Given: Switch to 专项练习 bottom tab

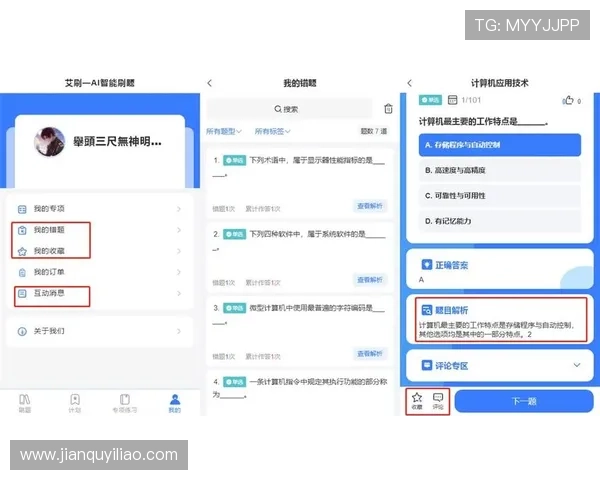Looking at the screenshot, I should pyautogui.click(x=125, y=403).
